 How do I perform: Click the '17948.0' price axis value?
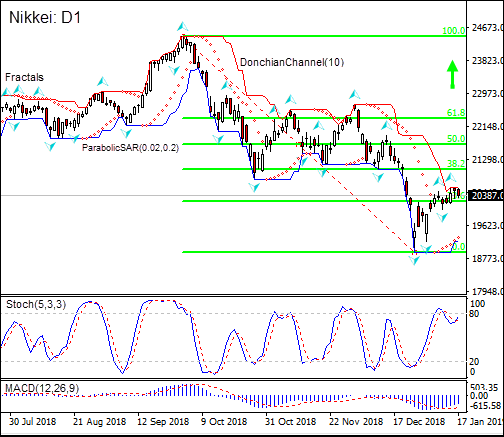click(487, 292)
